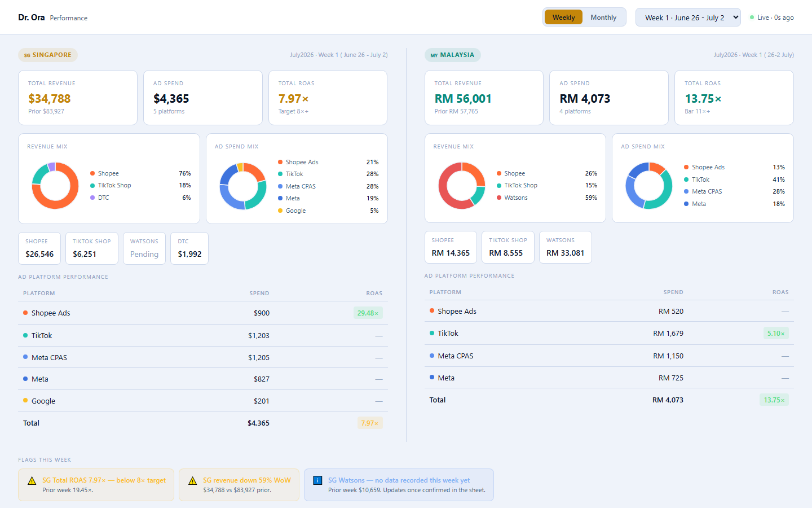Click the SG Singapore region badge
Image resolution: width=812 pixels, height=508 pixels.
[x=48, y=55]
